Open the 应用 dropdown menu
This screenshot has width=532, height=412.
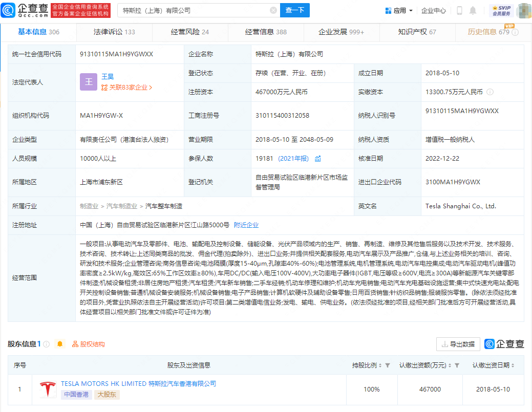click(x=399, y=10)
